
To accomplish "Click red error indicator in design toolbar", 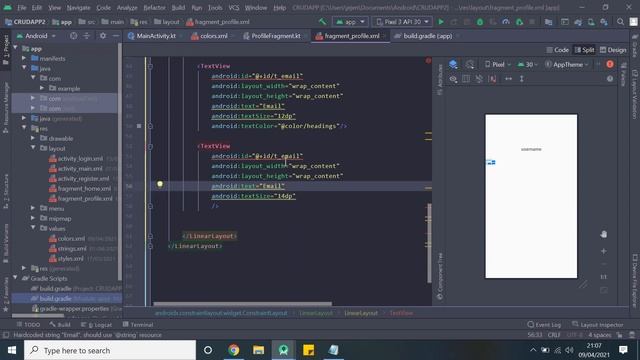I will pyautogui.click(x=610, y=64).
